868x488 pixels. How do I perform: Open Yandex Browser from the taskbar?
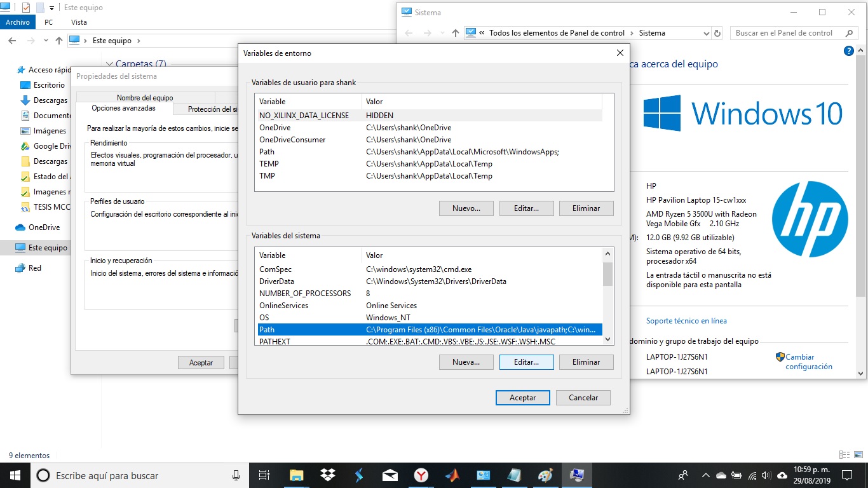pos(420,475)
